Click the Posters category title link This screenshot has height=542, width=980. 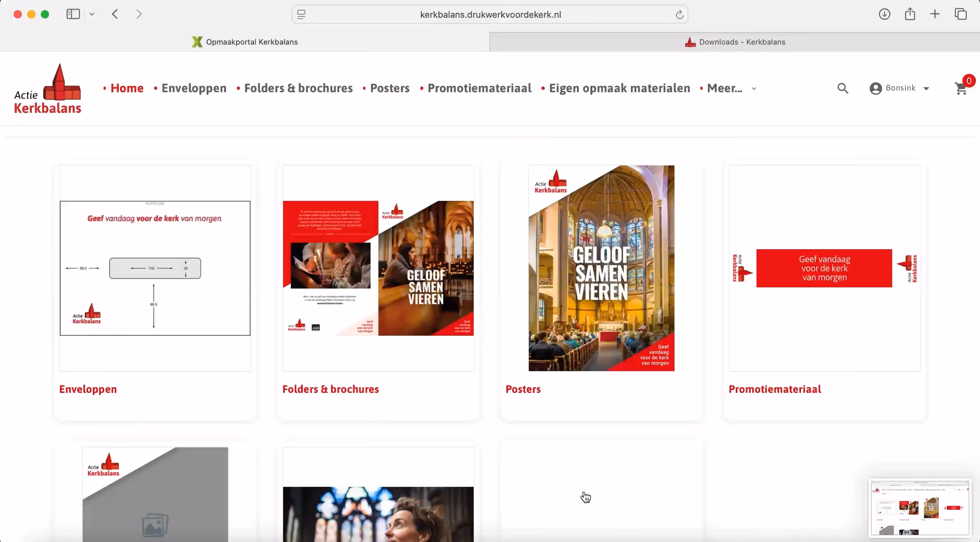point(523,389)
